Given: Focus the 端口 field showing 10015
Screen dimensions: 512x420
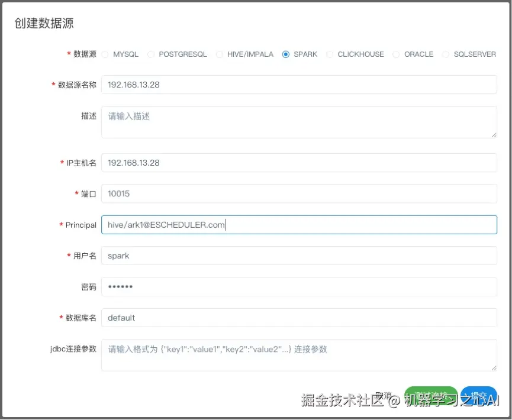Looking at the screenshot, I should 299,194.
